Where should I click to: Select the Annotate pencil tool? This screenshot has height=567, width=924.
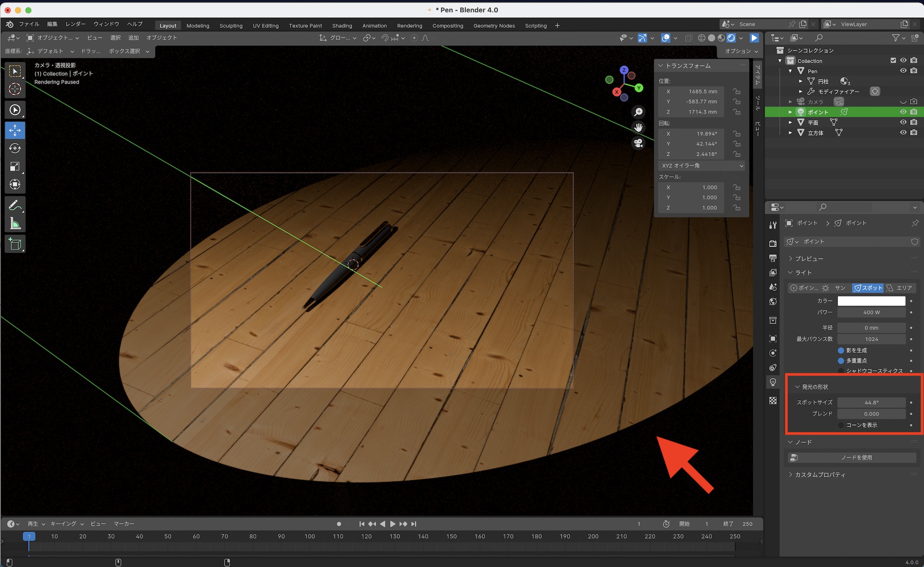(x=15, y=205)
